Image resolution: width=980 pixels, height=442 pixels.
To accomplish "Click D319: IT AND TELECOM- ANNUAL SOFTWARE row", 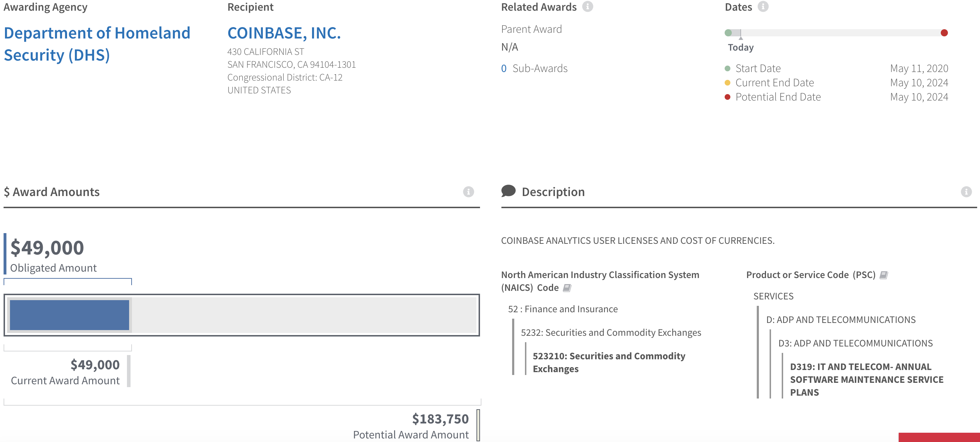I will [867, 380].
